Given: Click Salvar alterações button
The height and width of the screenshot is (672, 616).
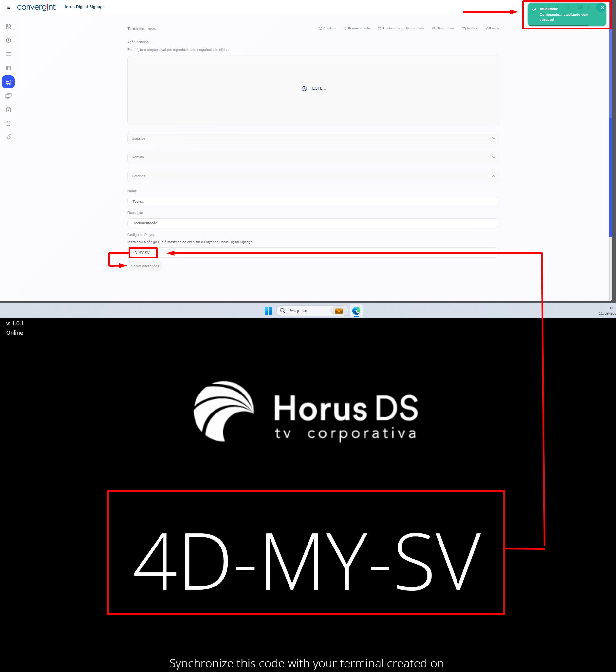Looking at the screenshot, I should pos(145,266).
